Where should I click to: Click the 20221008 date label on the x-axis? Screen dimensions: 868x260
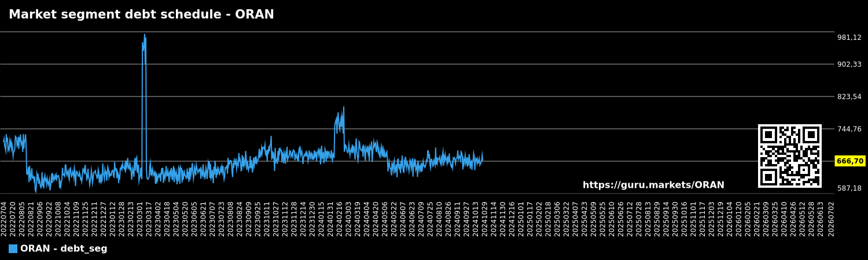click(58, 218)
